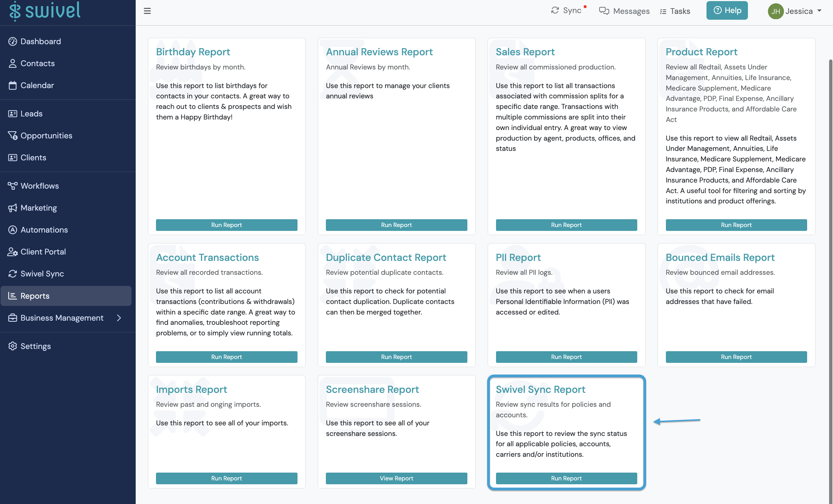This screenshot has height=504, width=833.
Task: Click the Birthday Report title
Action: click(x=193, y=52)
